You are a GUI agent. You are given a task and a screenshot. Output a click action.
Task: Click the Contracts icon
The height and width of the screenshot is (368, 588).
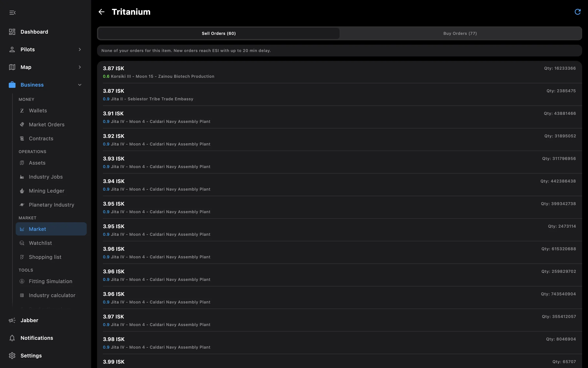click(x=22, y=138)
